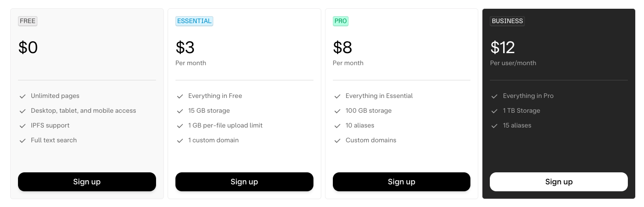Click checkmark next to 100 GB storage
The image size is (644, 207).
(x=337, y=111)
